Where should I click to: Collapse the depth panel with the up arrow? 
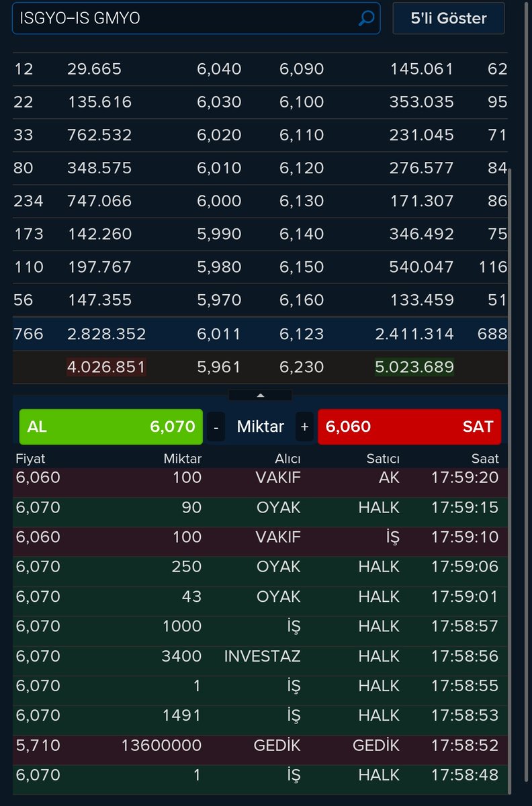tap(261, 395)
